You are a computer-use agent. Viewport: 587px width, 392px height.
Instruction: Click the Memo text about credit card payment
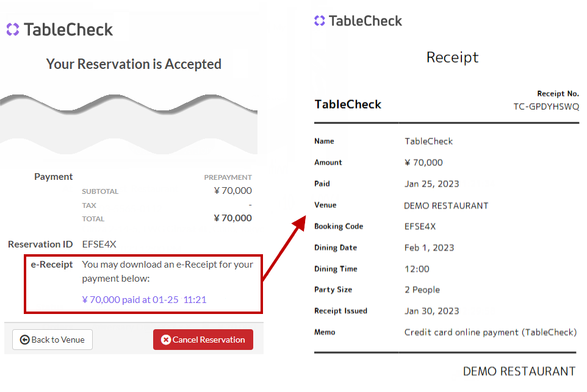(490, 332)
